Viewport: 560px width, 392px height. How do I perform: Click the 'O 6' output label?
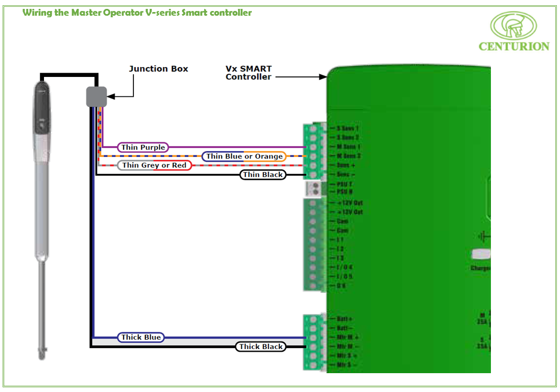(341, 286)
